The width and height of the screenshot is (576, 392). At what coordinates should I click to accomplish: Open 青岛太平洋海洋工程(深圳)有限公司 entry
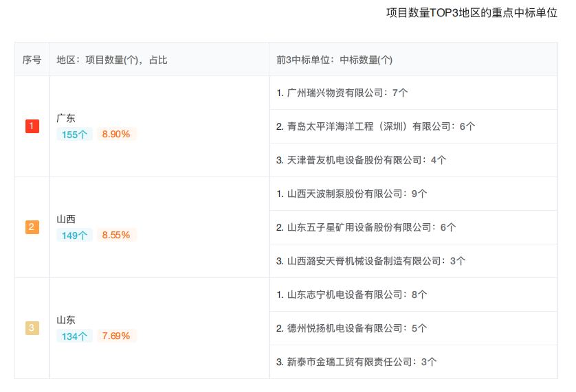tap(413, 126)
